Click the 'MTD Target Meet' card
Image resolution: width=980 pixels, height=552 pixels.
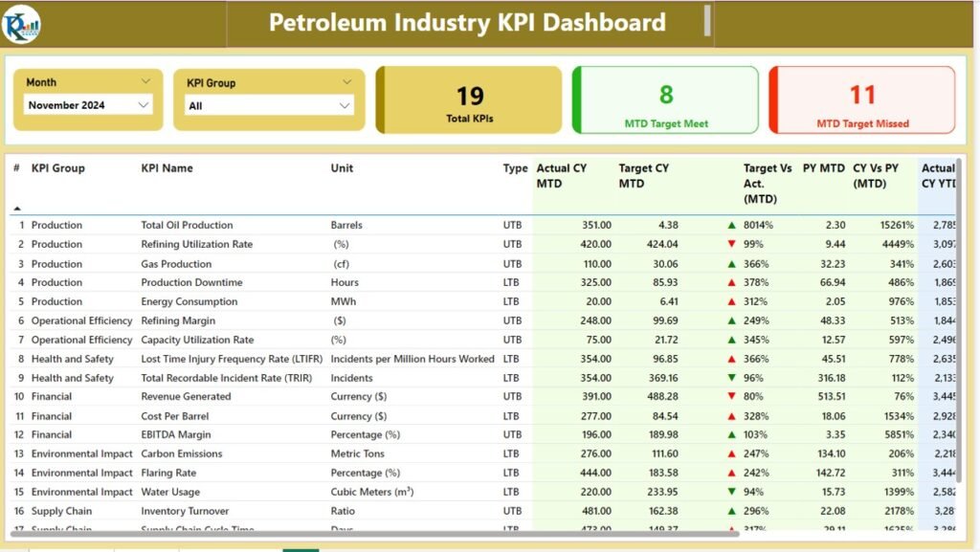(664, 98)
